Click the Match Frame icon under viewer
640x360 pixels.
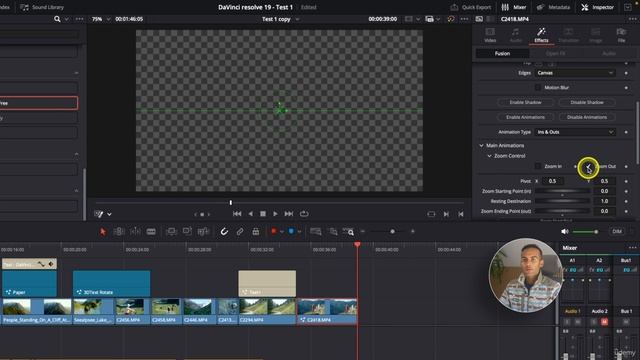pyautogui.click(x=431, y=214)
